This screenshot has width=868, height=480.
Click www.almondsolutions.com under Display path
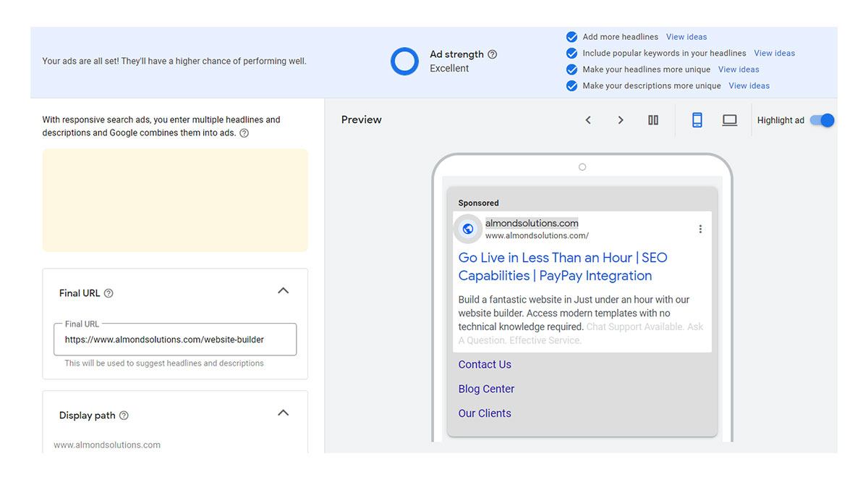[107, 445]
